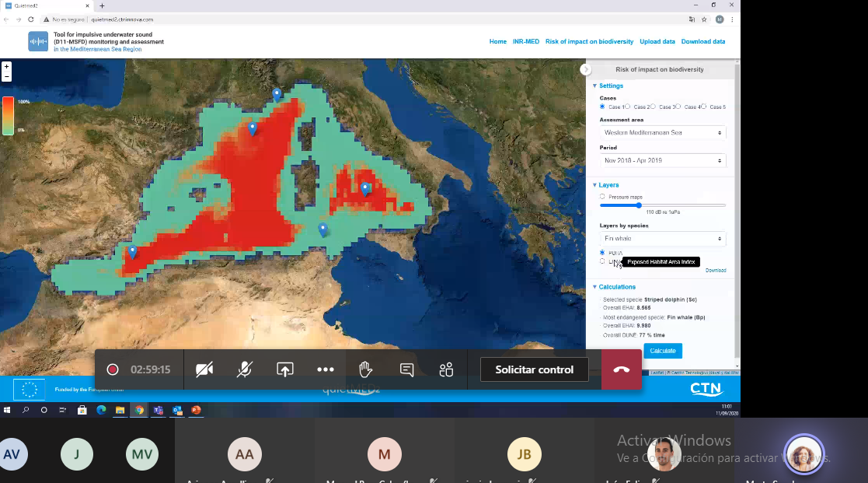Toggle the camera in the meeting bar

click(204, 369)
